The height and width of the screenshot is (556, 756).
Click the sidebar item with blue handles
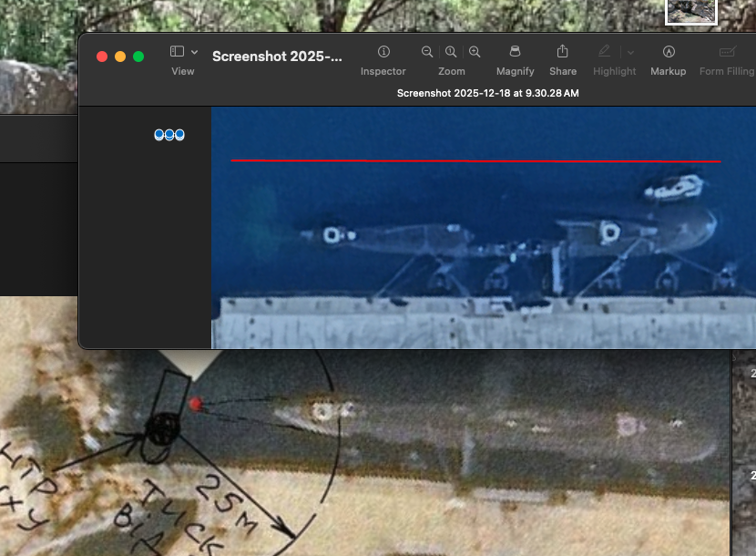tap(169, 135)
